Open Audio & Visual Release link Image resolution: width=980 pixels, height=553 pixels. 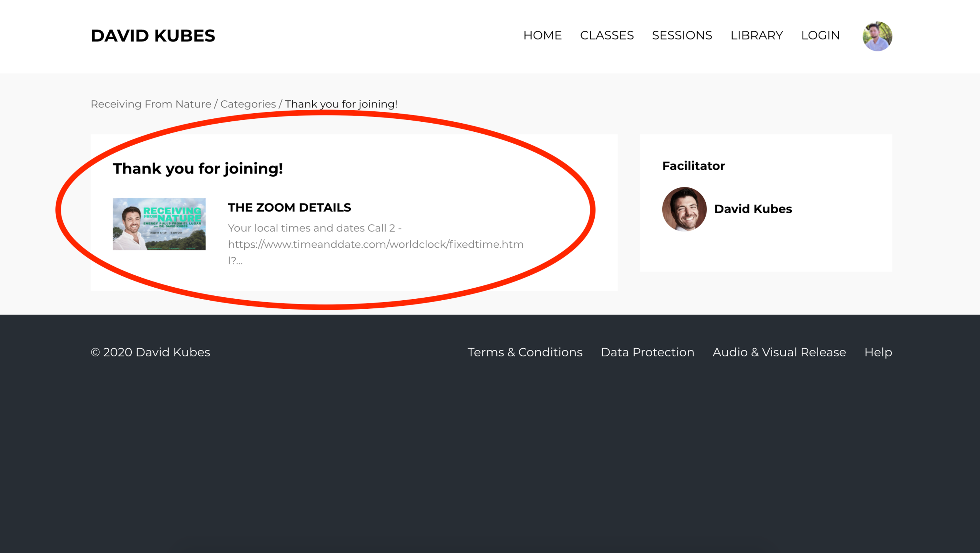pos(779,352)
